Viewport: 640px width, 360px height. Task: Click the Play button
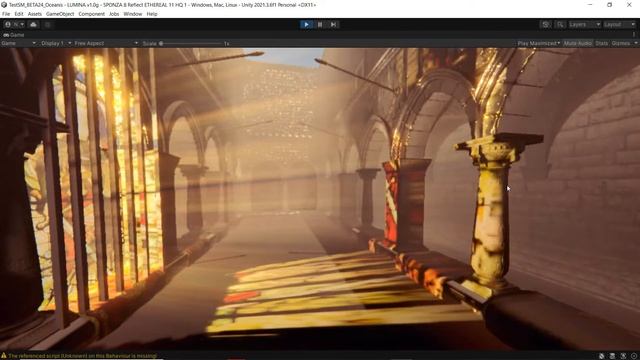(x=306, y=24)
